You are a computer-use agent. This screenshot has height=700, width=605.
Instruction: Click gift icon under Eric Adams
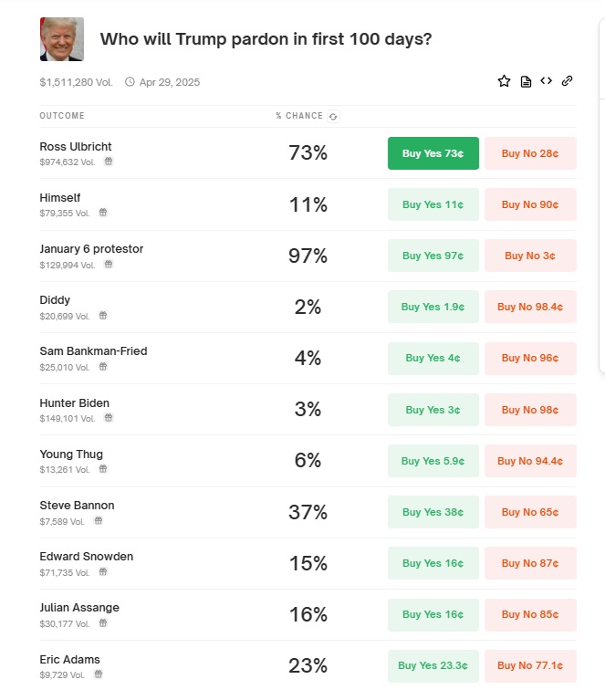point(99,674)
